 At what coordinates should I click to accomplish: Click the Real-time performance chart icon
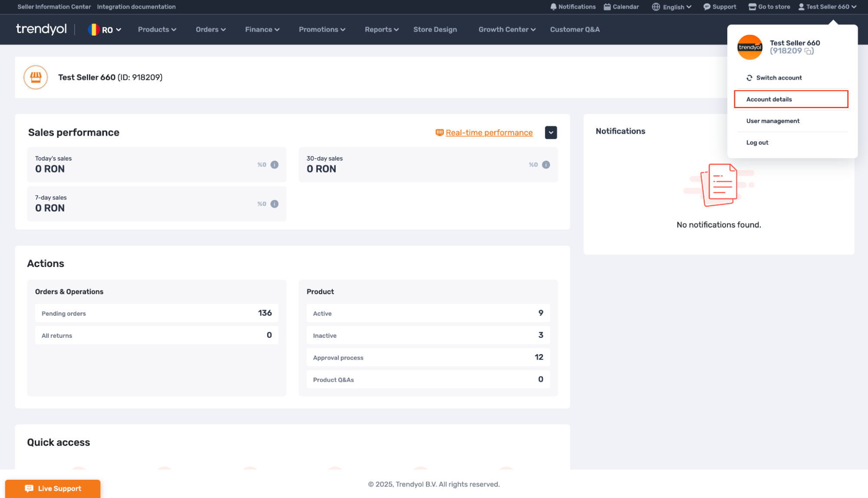click(439, 132)
